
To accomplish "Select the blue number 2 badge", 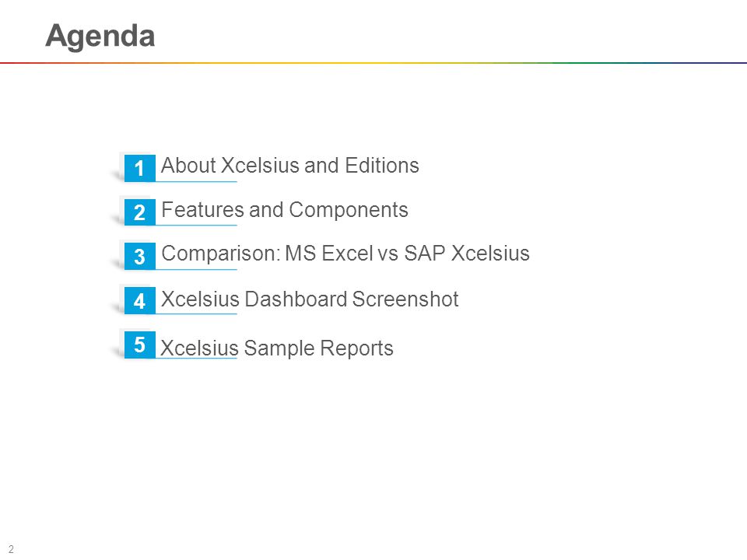I will 139,212.
